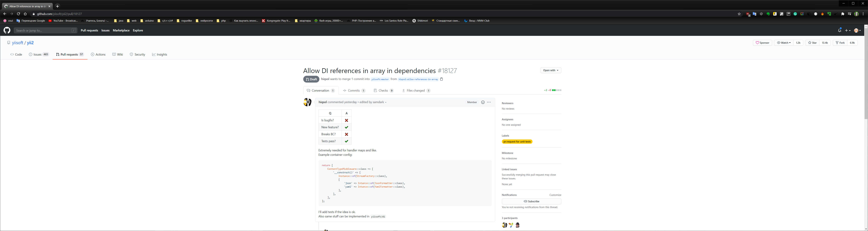Open the Shikimori bookmark
This screenshot has height=231, width=868.
[420, 21]
